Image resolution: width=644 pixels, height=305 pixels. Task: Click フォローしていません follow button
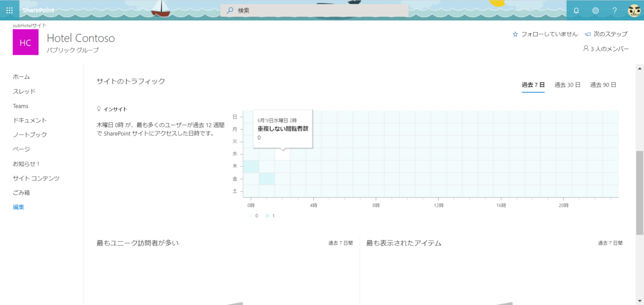550,34
